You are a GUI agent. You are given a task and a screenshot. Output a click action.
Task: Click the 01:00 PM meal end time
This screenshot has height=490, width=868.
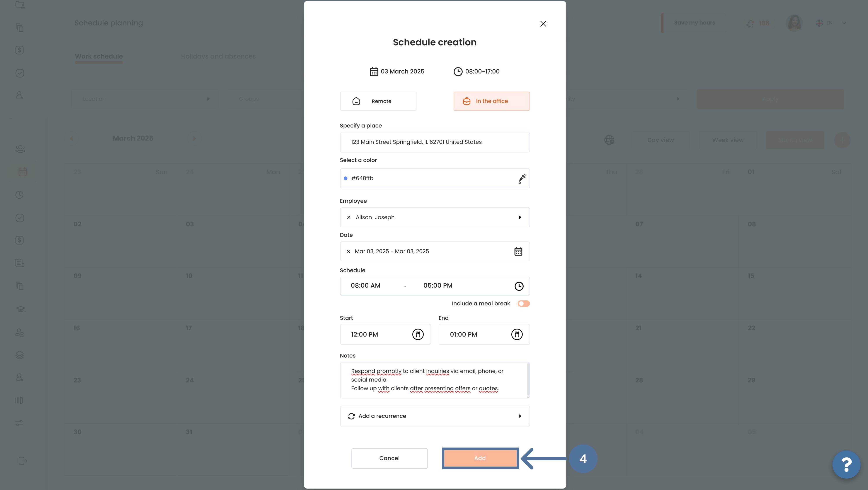[463, 335]
